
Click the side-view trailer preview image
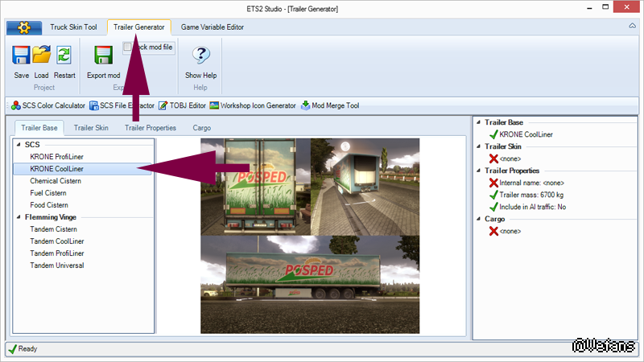tap(309, 284)
